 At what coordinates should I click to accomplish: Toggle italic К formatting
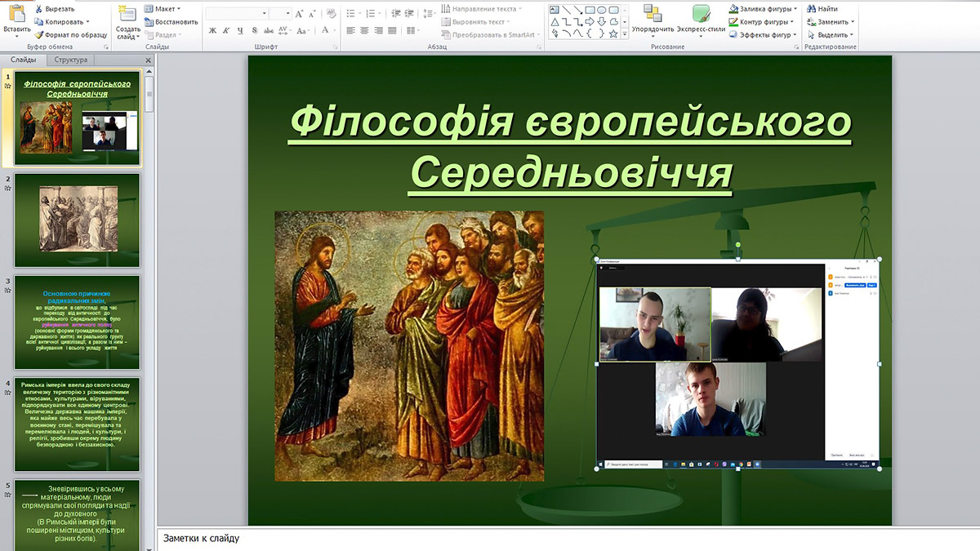[x=227, y=31]
